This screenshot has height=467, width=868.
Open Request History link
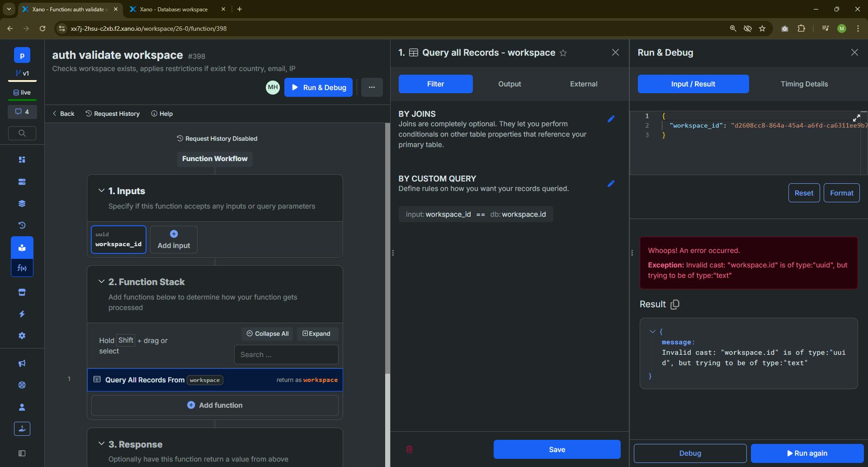pos(113,114)
